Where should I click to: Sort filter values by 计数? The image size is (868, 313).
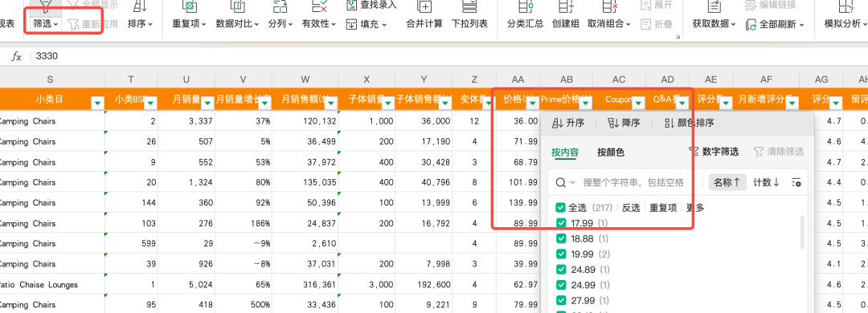pyautogui.click(x=767, y=182)
